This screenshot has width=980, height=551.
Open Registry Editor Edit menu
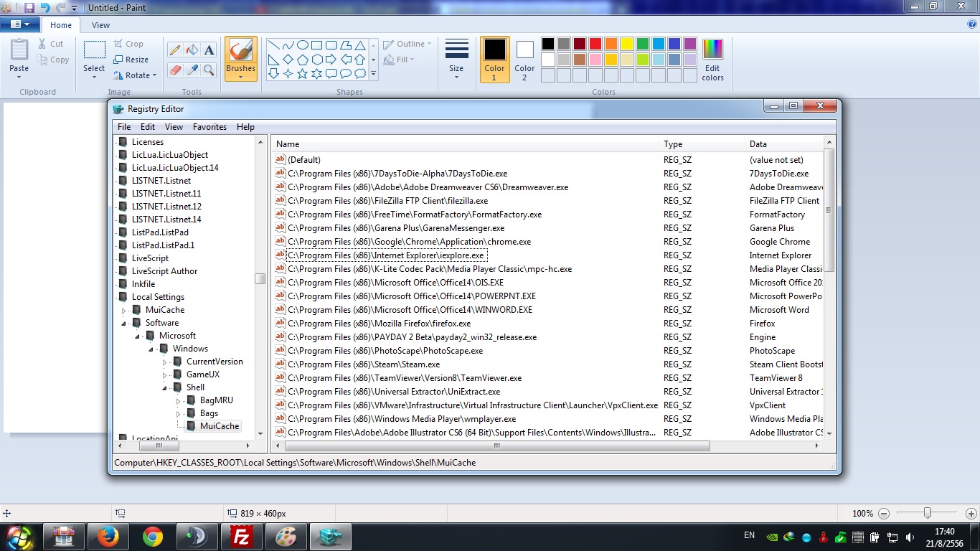point(148,127)
